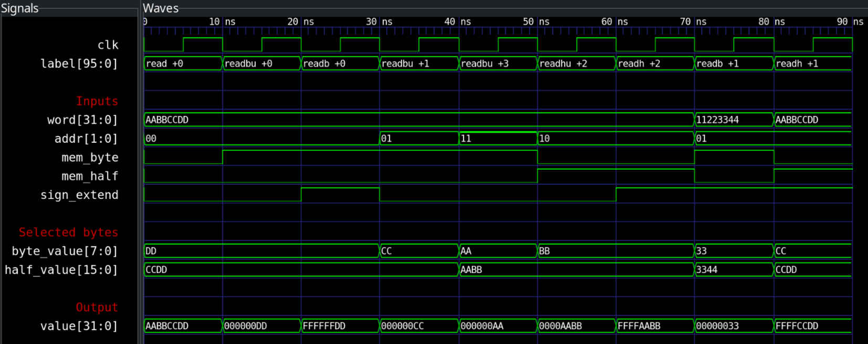Click the 'readbu +0' label value

coord(262,64)
